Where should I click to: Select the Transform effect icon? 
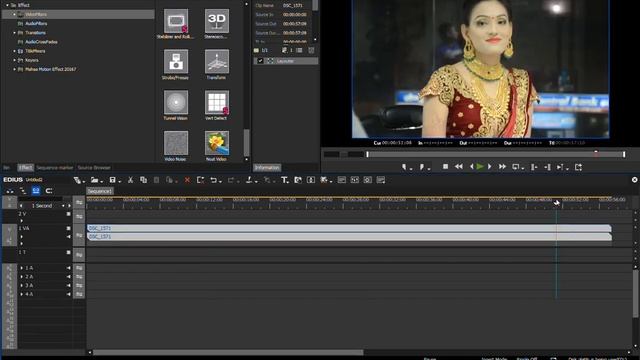(217, 62)
